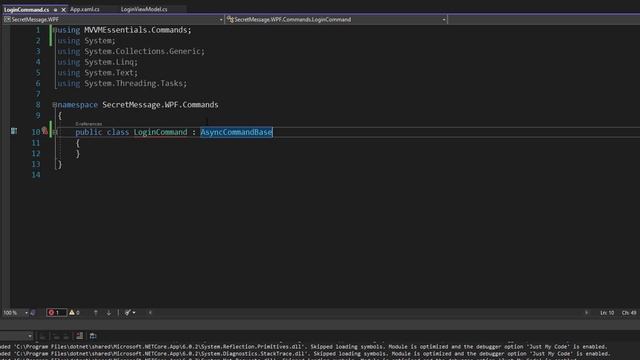Viewport: 640px width, 360px height.
Task: Click the Ln: 10 line indicator
Action: 607,313
